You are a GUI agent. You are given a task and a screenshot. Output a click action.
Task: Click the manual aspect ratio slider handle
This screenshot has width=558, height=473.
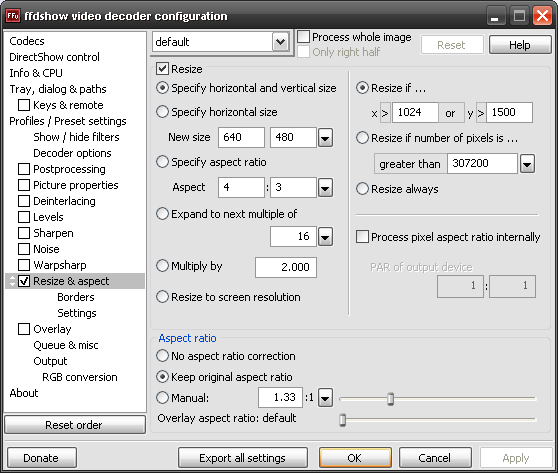(x=390, y=399)
